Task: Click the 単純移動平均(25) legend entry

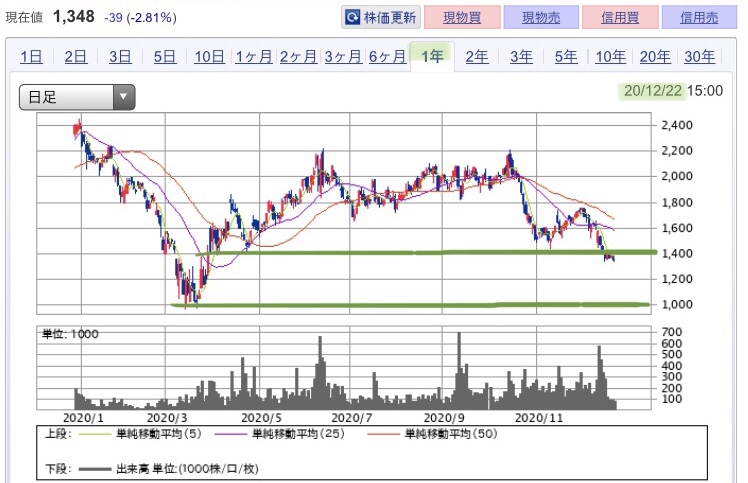Action: (280, 433)
